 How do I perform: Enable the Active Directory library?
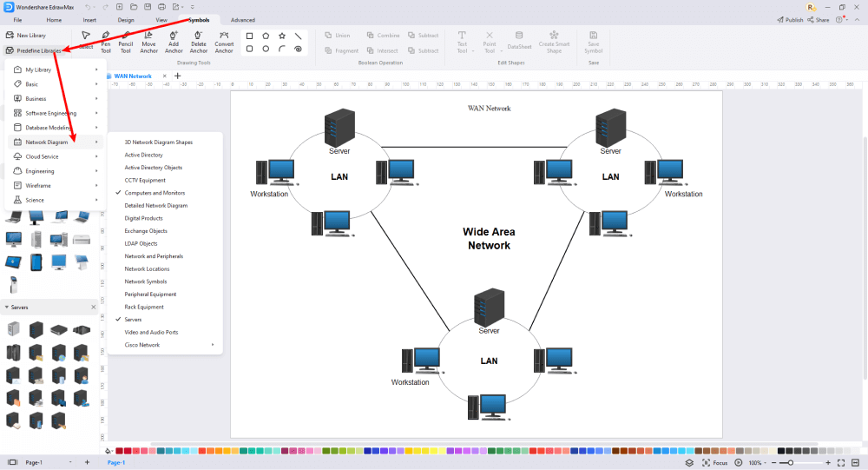[x=144, y=156]
